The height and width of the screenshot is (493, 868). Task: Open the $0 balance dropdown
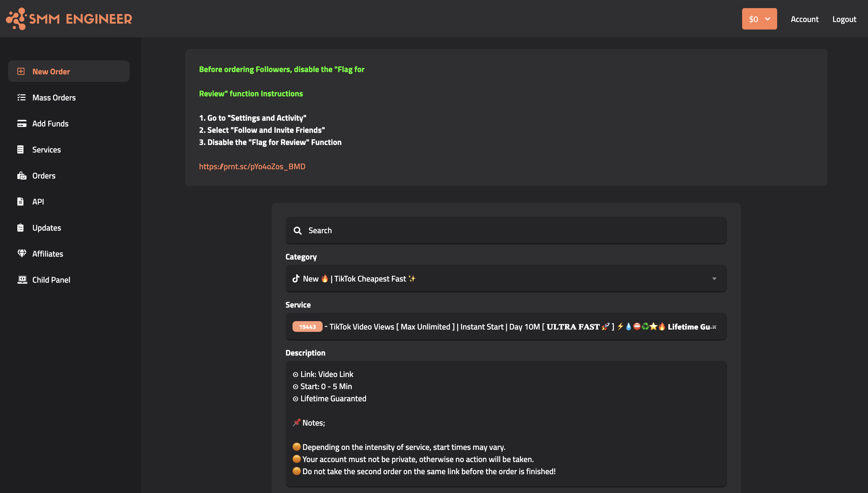(759, 19)
